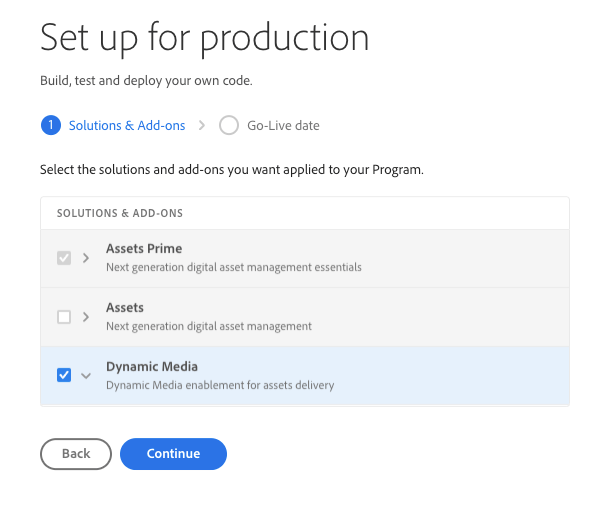Click the arrow separator between wizard steps
The image size is (604, 525).
202,126
